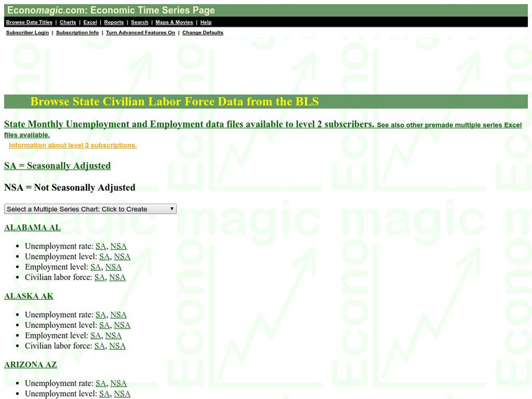
Task: Open the Search menu link
Action: [x=140, y=23]
